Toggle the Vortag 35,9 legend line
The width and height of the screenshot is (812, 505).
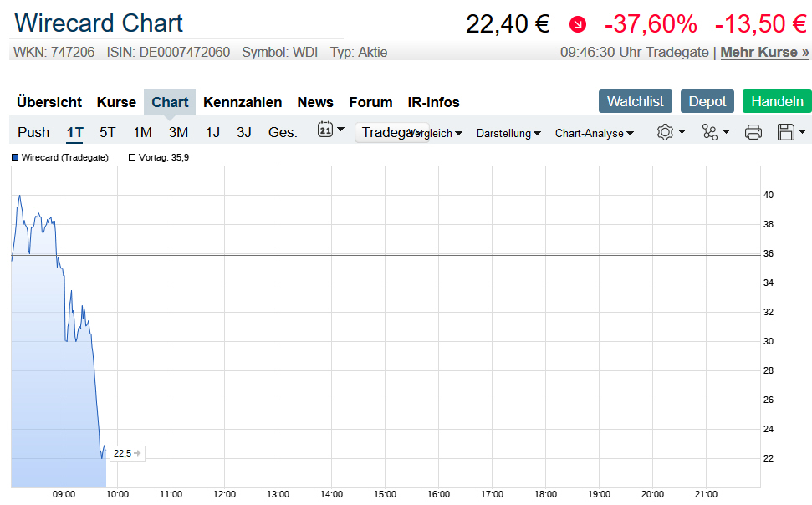(x=159, y=157)
